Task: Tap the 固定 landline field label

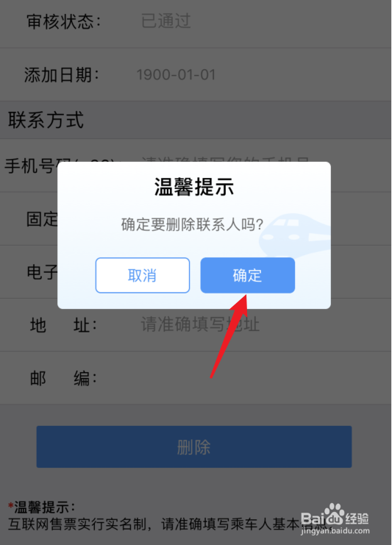Action: (x=42, y=219)
